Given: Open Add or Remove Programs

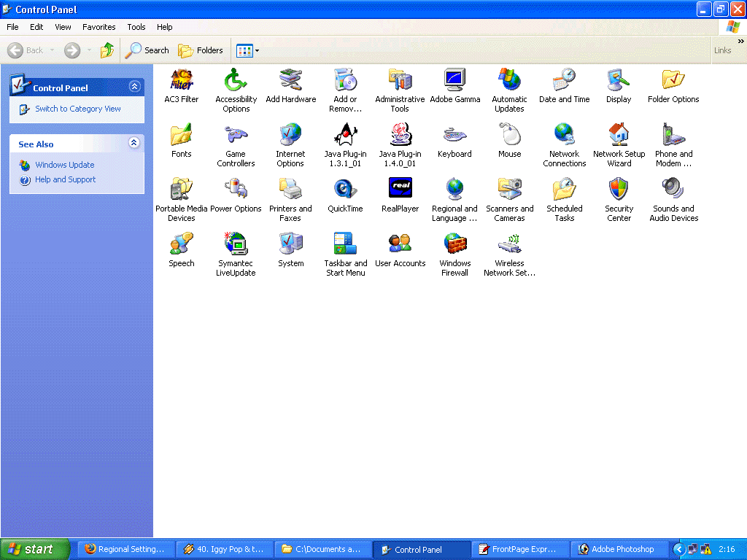Looking at the screenshot, I should click(x=345, y=90).
